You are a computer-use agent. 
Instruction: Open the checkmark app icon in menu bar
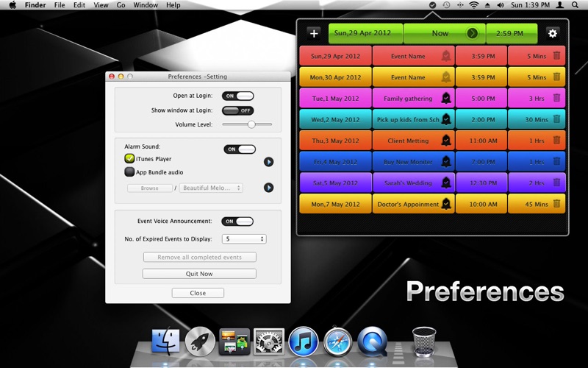click(432, 5)
